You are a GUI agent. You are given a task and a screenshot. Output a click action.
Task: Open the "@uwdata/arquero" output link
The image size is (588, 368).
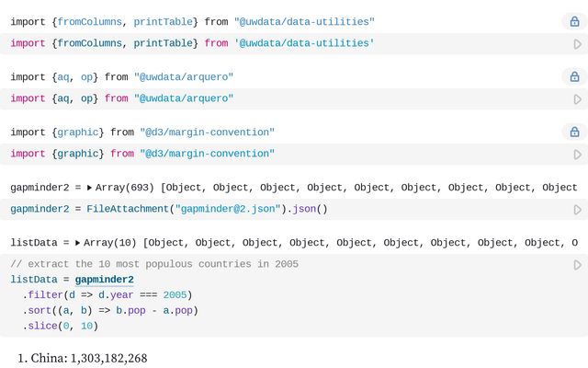pyautogui.click(x=184, y=77)
